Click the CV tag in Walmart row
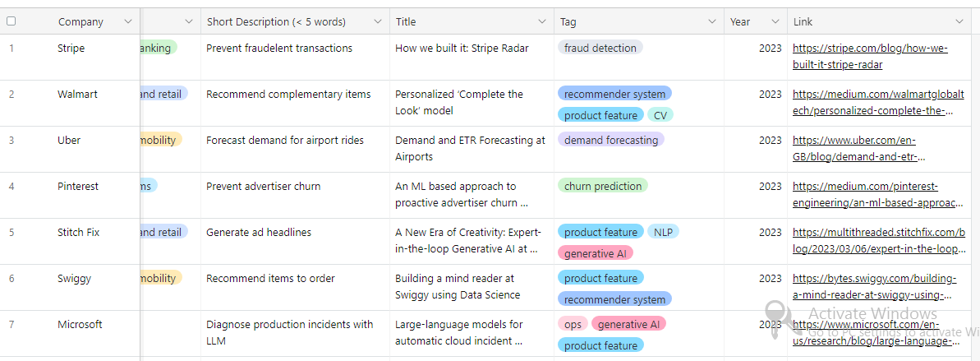The image size is (980, 361). tap(660, 115)
